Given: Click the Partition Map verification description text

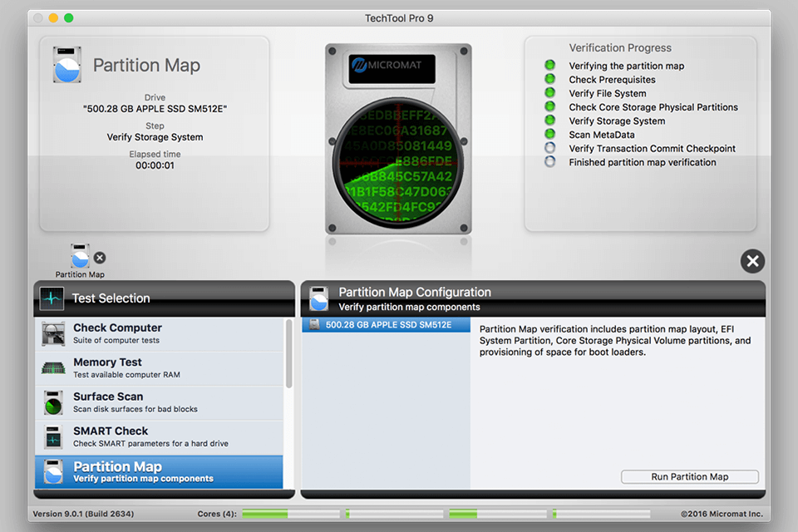Looking at the screenshot, I should pyautogui.click(x=615, y=341).
